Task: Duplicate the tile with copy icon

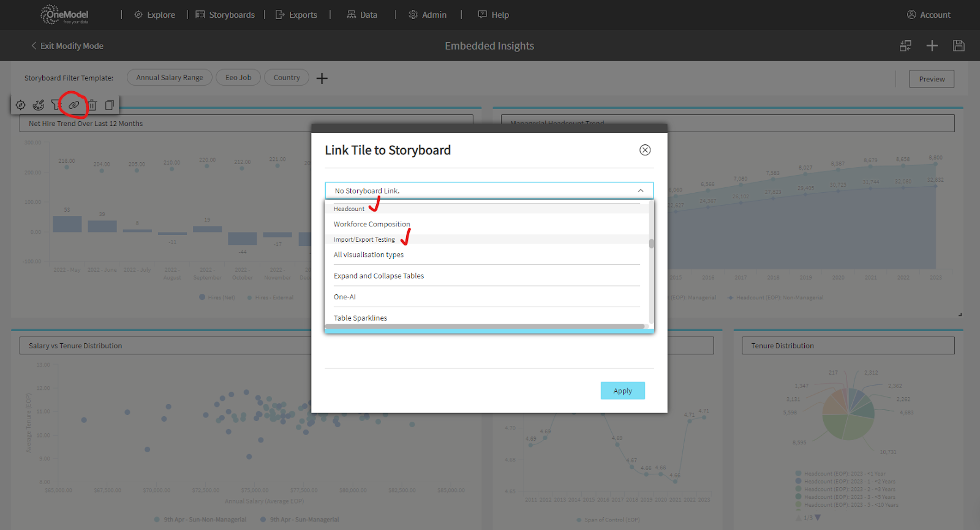Action: 110,105
